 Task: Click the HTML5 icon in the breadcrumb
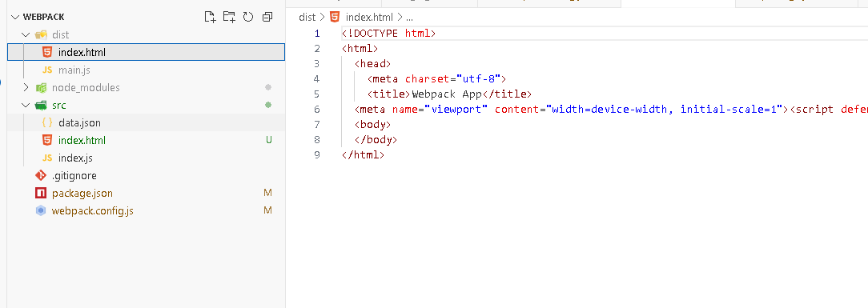tap(335, 17)
